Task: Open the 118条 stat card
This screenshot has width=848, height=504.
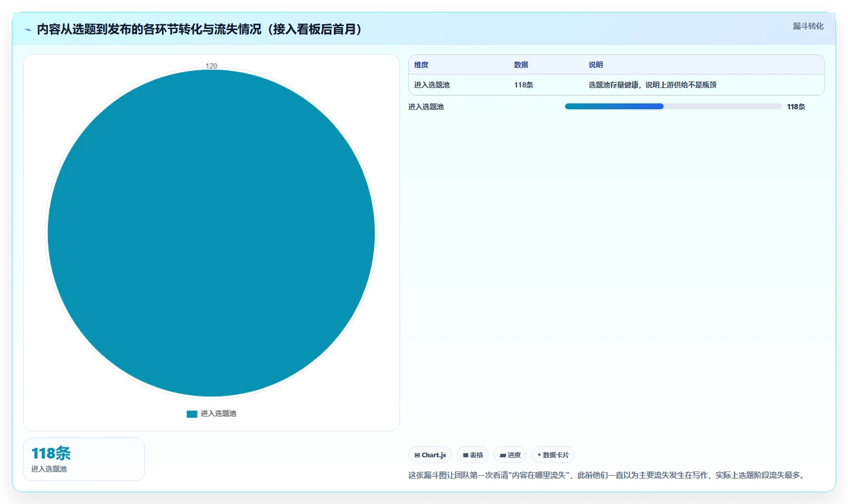Action: 84,459
